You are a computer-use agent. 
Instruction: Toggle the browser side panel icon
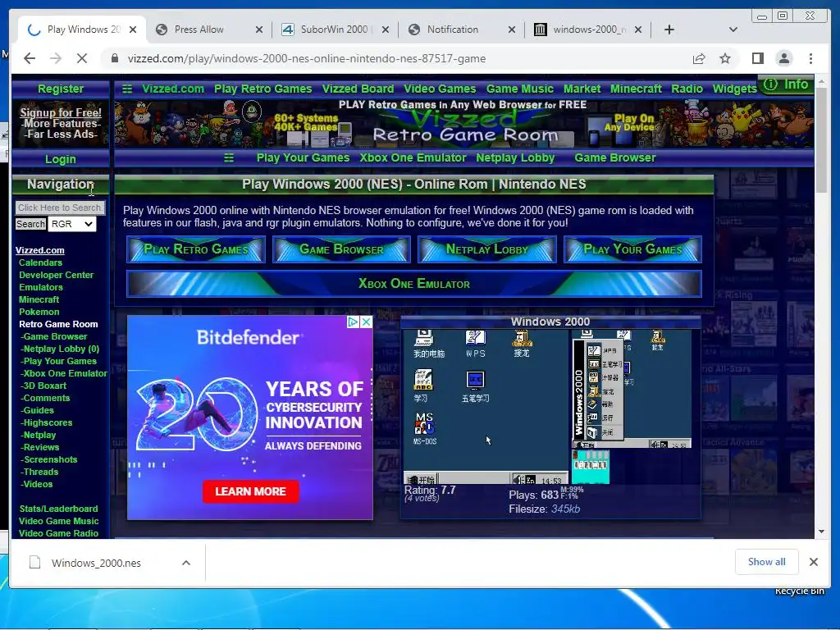coord(757,58)
